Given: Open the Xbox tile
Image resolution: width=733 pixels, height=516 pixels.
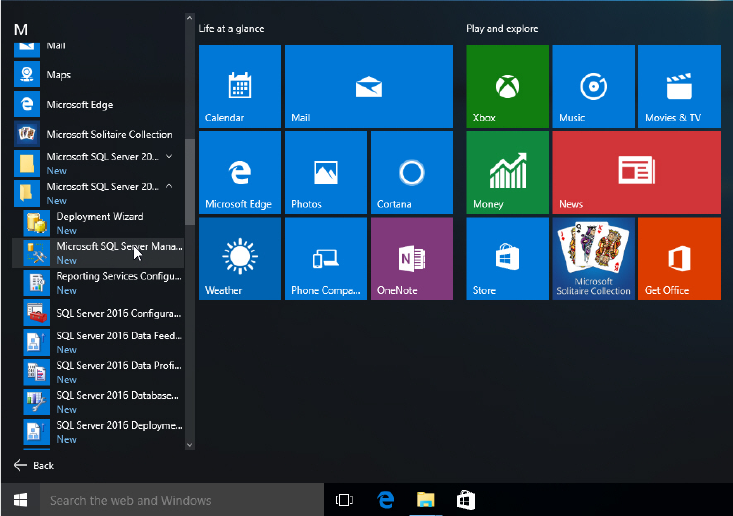Looking at the screenshot, I should pos(507,86).
